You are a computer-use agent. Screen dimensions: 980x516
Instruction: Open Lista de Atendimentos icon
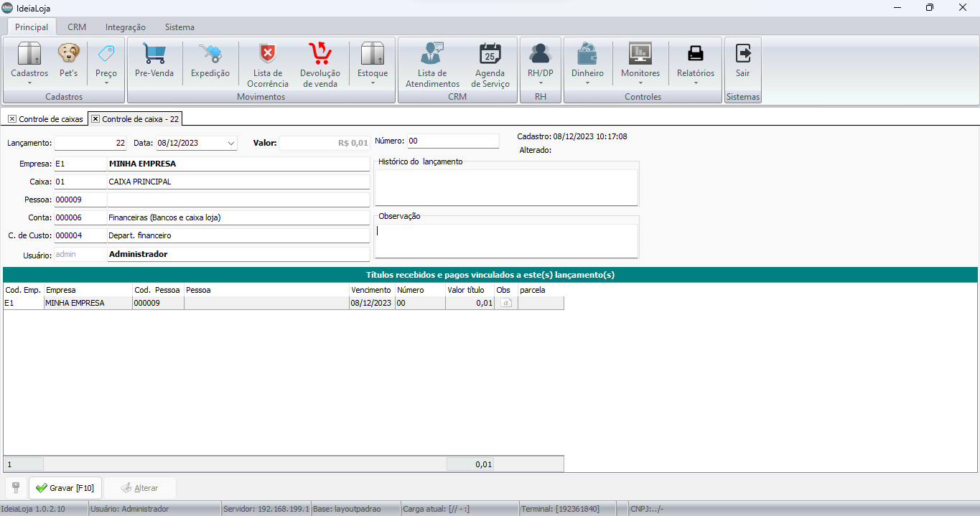pyautogui.click(x=432, y=54)
